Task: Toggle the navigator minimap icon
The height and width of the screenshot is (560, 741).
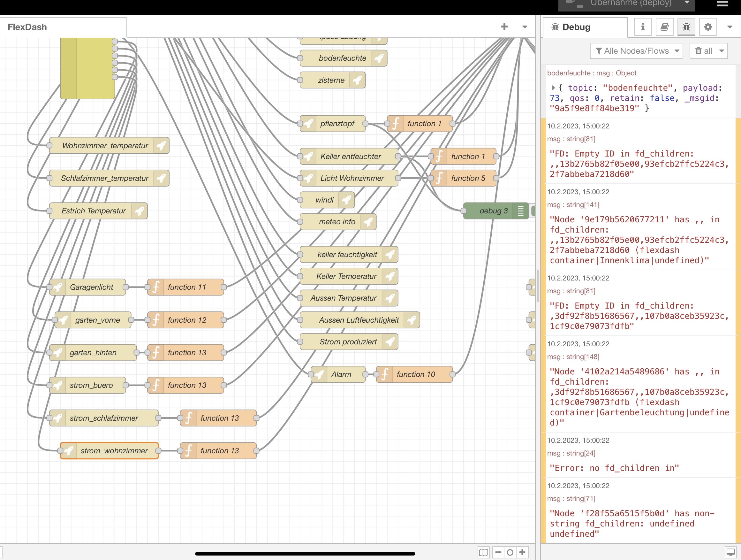Action: click(x=483, y=552)
